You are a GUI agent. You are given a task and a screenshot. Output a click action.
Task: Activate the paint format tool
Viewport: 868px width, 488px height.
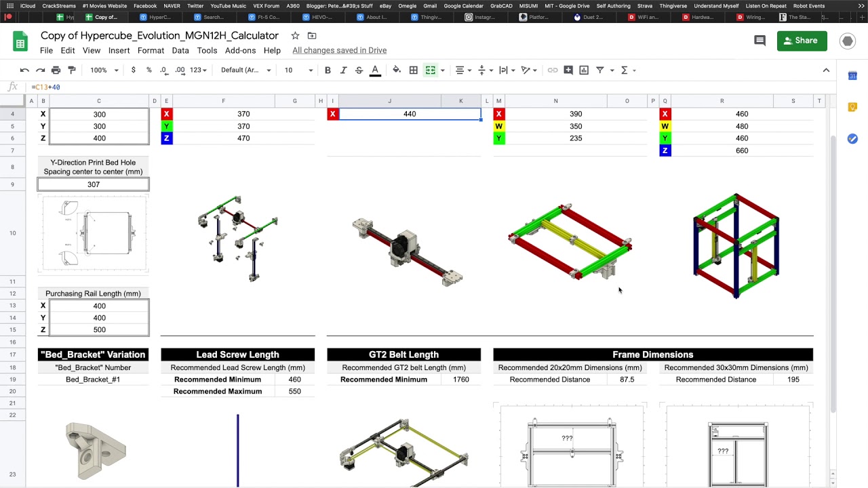72,70
